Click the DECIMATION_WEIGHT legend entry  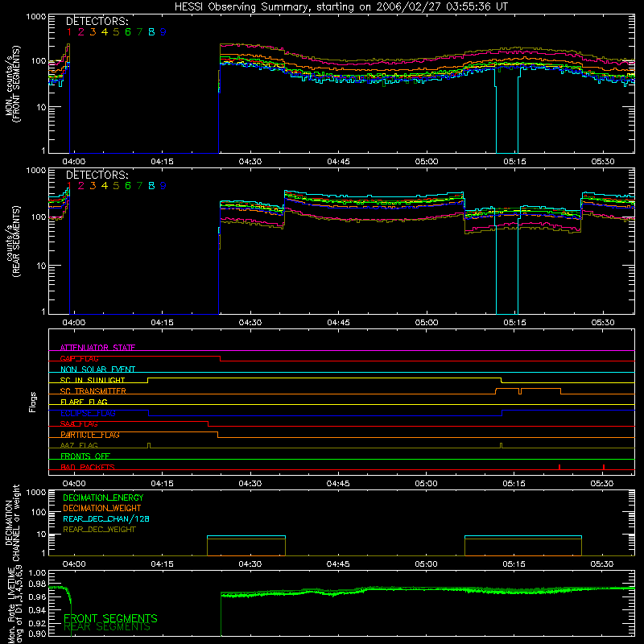point(102,508)
